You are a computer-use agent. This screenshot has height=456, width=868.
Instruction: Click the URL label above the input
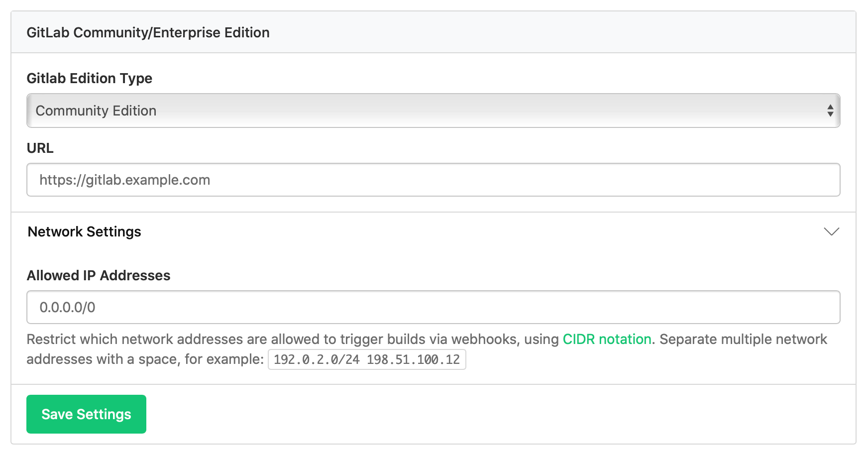point(39,148)
